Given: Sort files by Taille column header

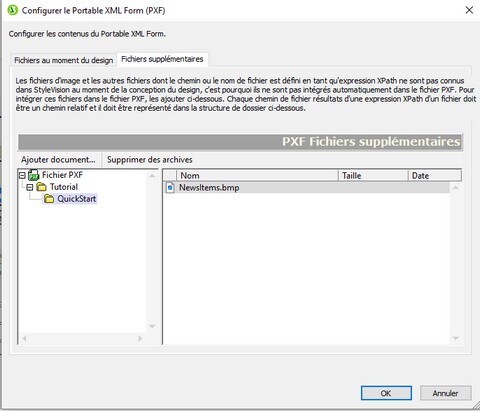Looking at the screenshot, I should 373,176.
